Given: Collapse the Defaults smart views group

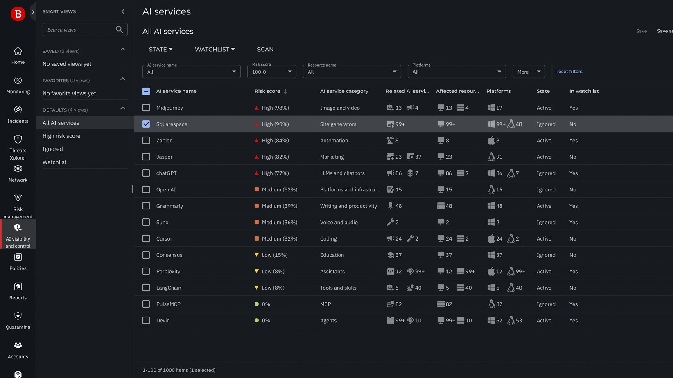Looking at the screenshot, I should point(123,109).
